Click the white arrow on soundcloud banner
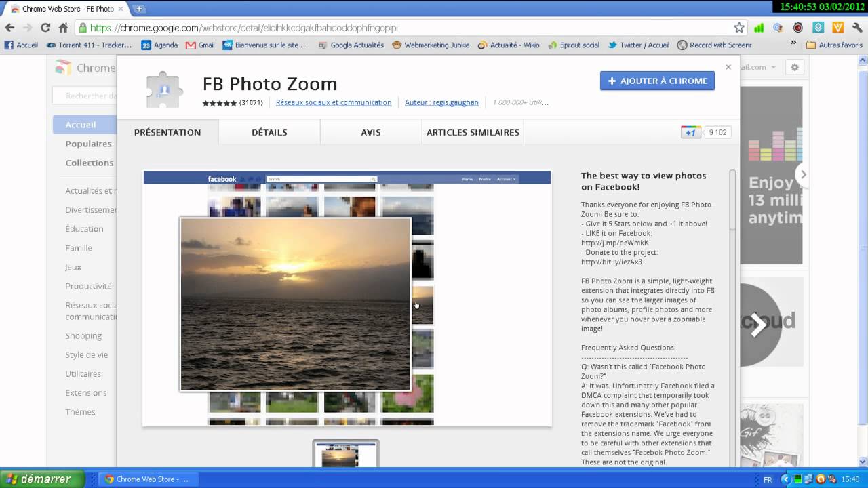868x488 pixels. tap(759, 325)
